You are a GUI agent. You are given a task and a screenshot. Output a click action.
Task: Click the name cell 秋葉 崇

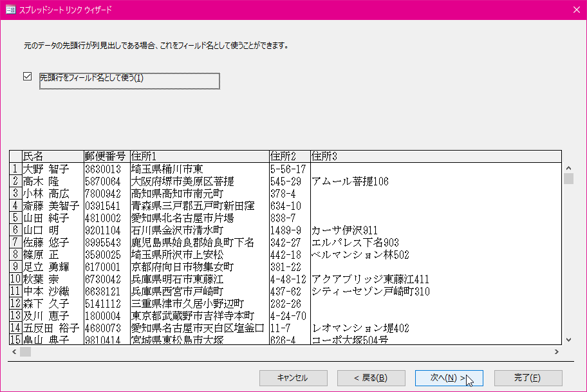pos(53,279)
